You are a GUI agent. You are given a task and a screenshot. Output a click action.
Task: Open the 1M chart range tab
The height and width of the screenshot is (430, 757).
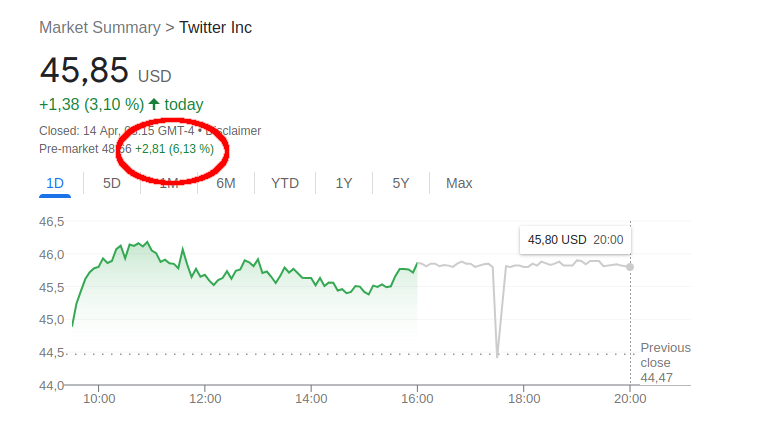pyautogui.click(x=169, y=183)
